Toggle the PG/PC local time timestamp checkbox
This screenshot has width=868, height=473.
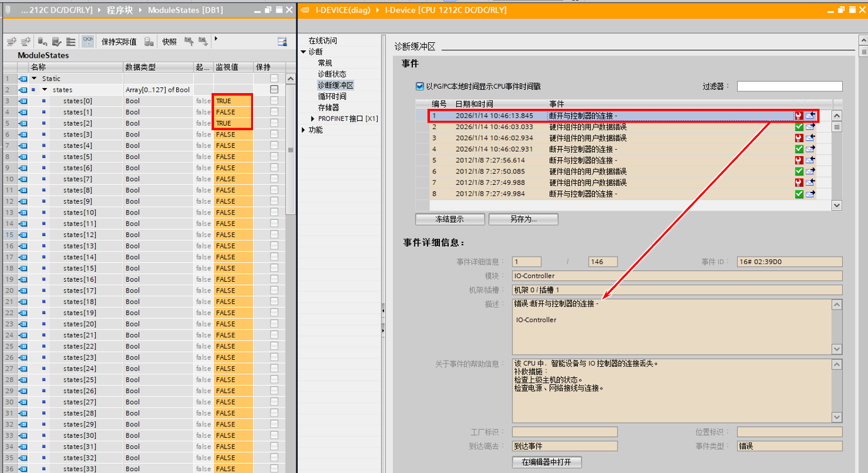click(420, 86)
